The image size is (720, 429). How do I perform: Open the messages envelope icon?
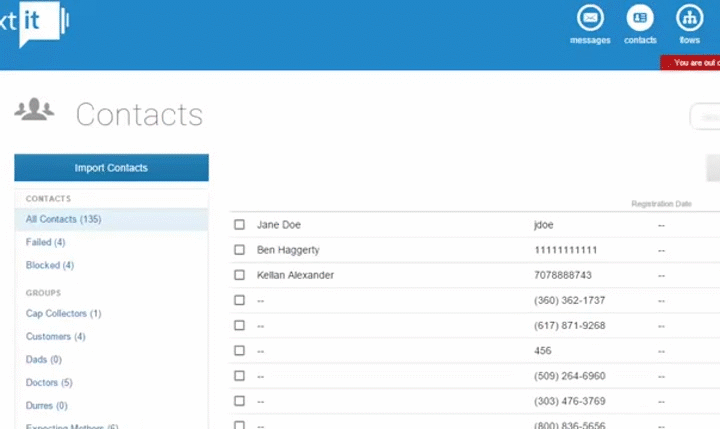click(590, 18)
